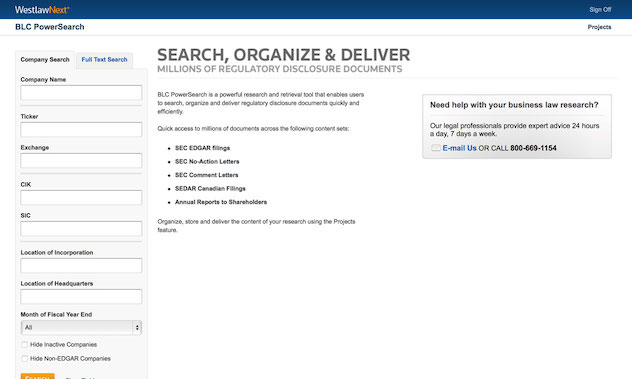Image resolution: width=632 pixels, height=379 pixels.
Task: Select the Company Search tab
Action: (x=45, y=60)
